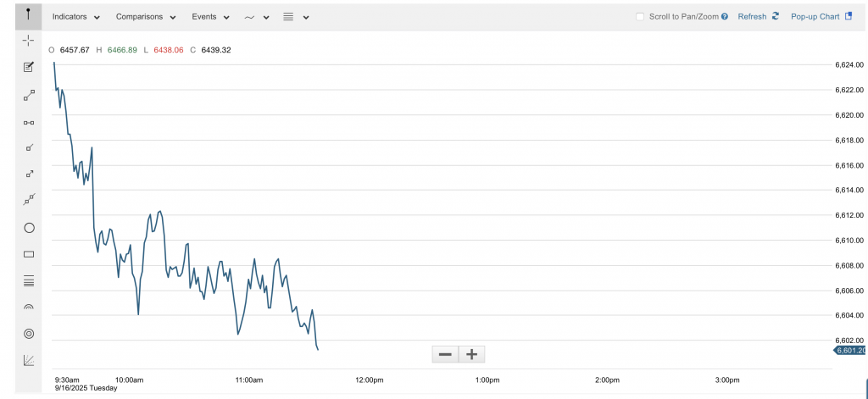Screen dimensions: 868x399
Task: Select the Fibonacci retracement lines tool
Action: tap(29, 281)
